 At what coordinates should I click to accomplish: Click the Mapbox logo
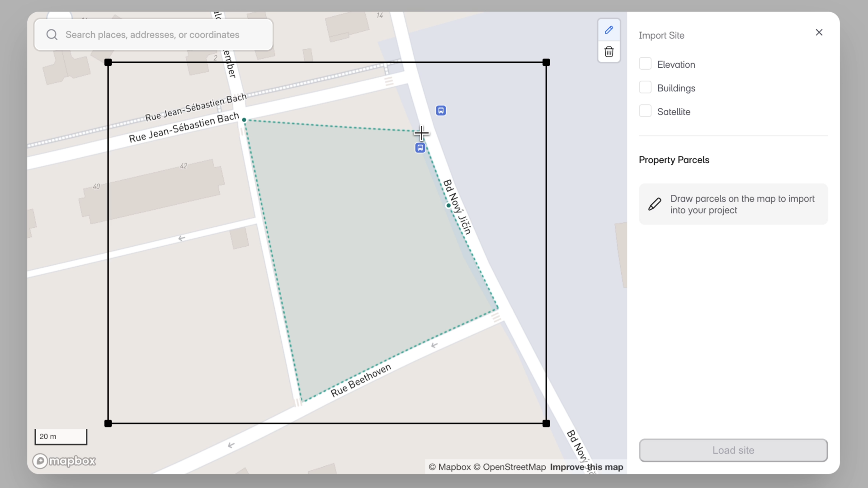tap(64, 461)
